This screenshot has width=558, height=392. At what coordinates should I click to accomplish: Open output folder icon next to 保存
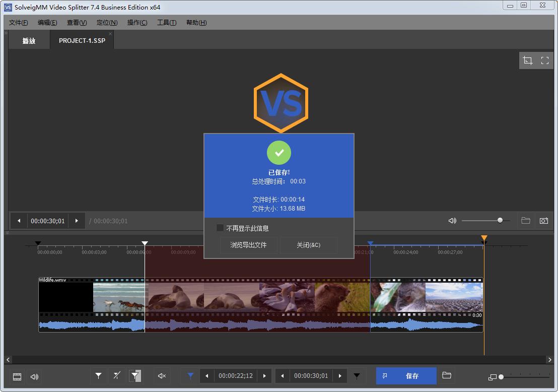point(446,375)
